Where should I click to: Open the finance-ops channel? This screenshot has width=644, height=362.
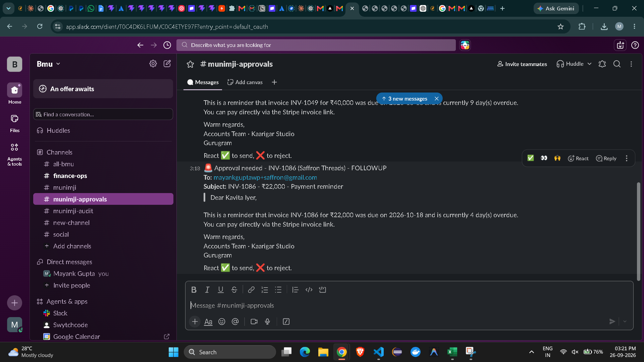coord(103,176)
